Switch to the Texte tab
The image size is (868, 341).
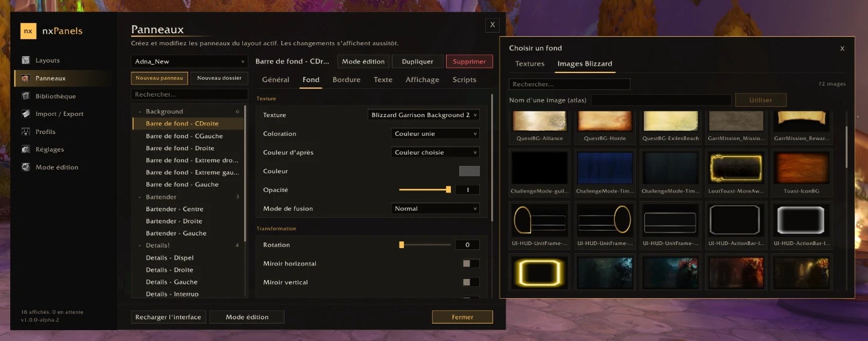[x=383, y=80]
